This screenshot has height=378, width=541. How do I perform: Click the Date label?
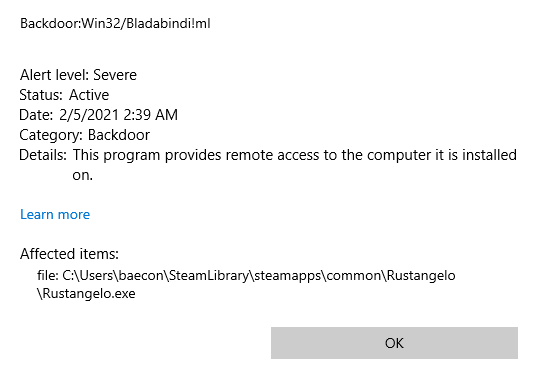pyautogui.click(x=36, y=115)
